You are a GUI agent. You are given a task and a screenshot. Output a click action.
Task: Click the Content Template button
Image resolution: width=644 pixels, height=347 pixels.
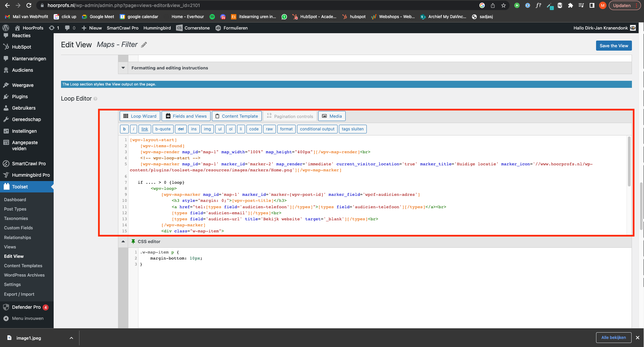click(237, 116)
